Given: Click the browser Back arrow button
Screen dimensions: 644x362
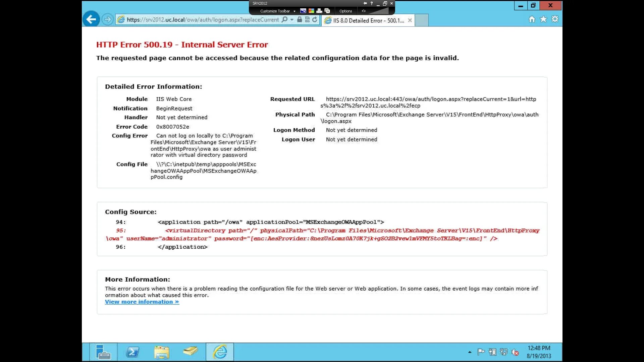Looking at the screenshot, I should click(x=91, y=19).
